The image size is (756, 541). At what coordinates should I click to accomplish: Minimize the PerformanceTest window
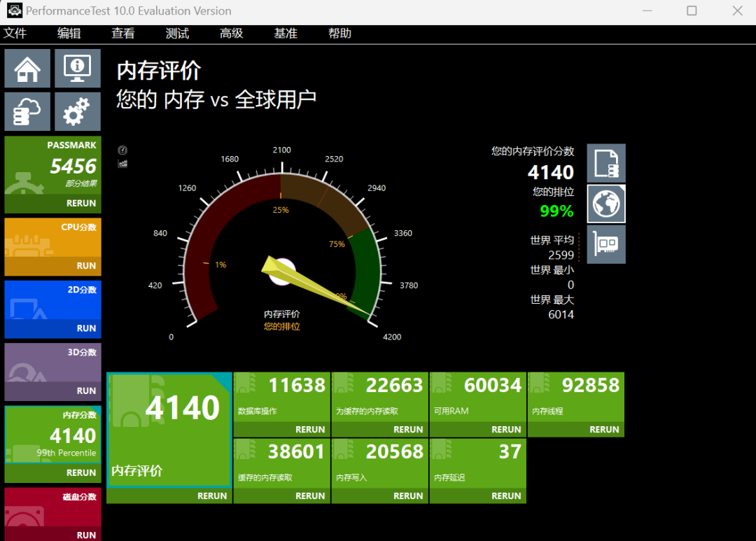point(647,10)
